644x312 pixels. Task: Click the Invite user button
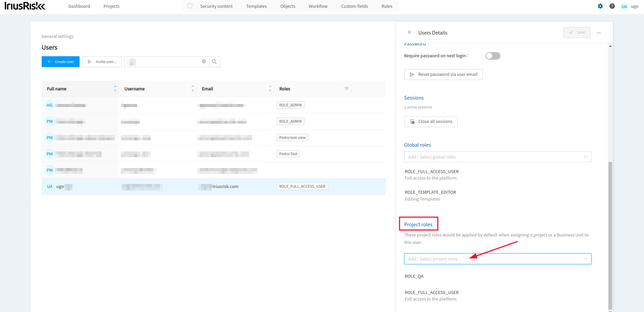click(102, 62)
